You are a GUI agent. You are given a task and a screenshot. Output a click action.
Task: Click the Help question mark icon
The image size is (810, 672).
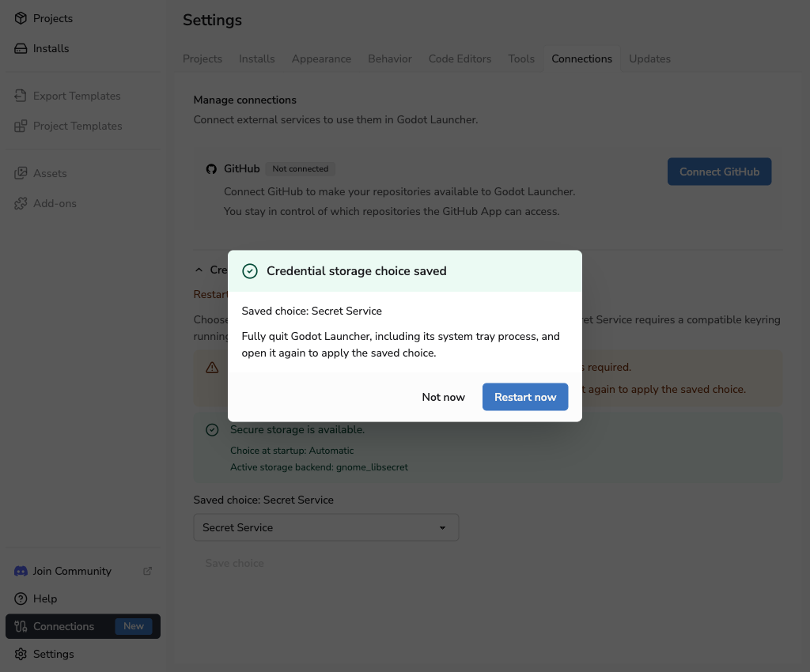(21, 598)
